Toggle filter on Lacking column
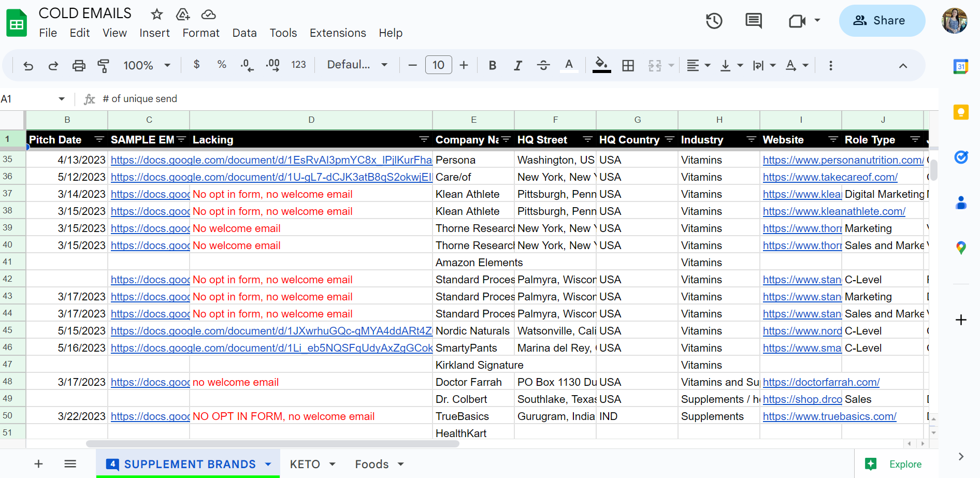 [x=424, y=139]
